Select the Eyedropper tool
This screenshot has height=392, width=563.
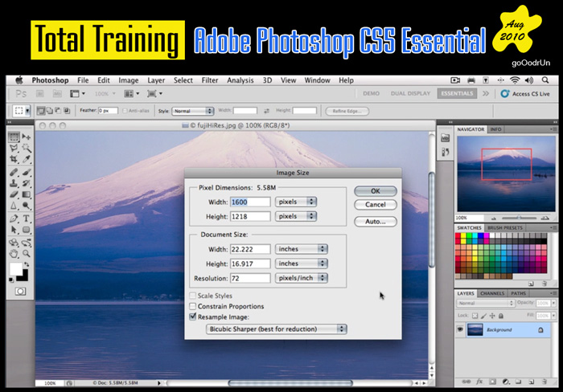coord(27,159)
